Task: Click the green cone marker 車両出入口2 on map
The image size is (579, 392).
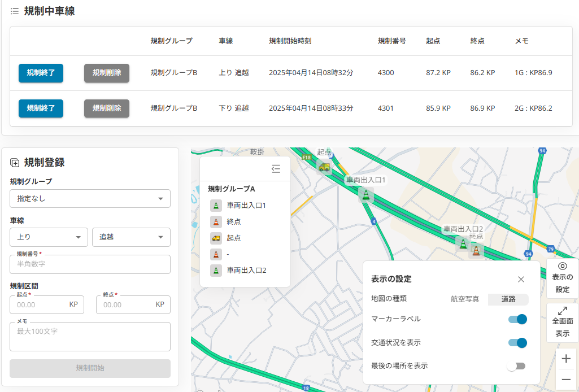Action: [463, 243]
